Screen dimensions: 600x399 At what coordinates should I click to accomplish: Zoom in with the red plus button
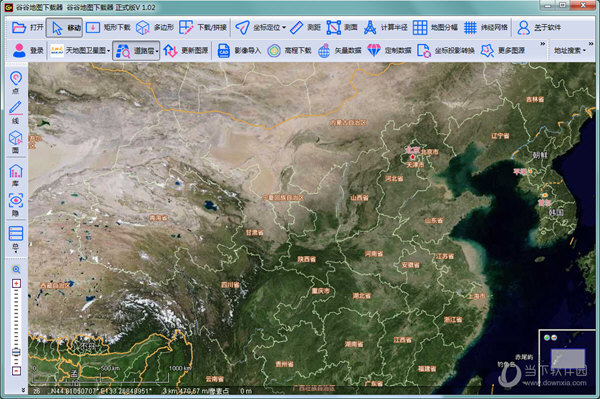tap(16, 283)
